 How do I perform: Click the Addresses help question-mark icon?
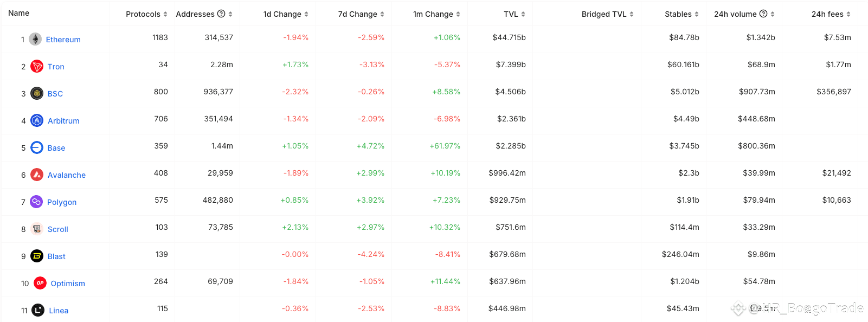click(x=221, y=14)
